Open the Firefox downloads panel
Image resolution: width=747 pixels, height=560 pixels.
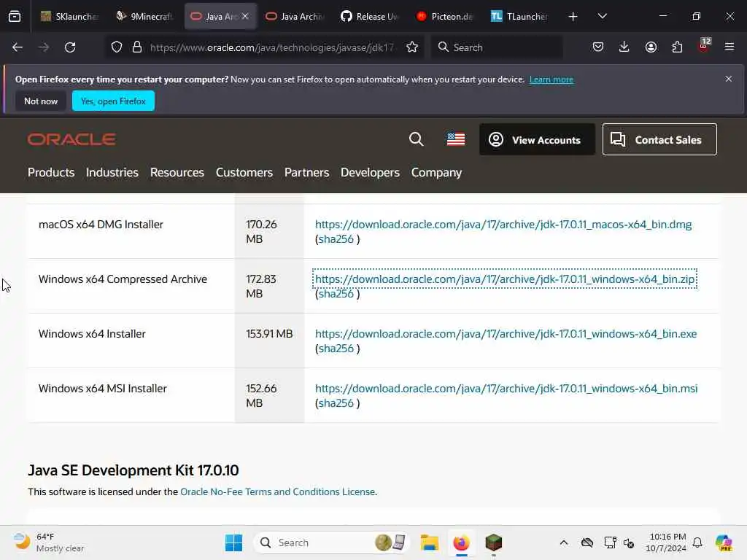[x=624, y=47]
